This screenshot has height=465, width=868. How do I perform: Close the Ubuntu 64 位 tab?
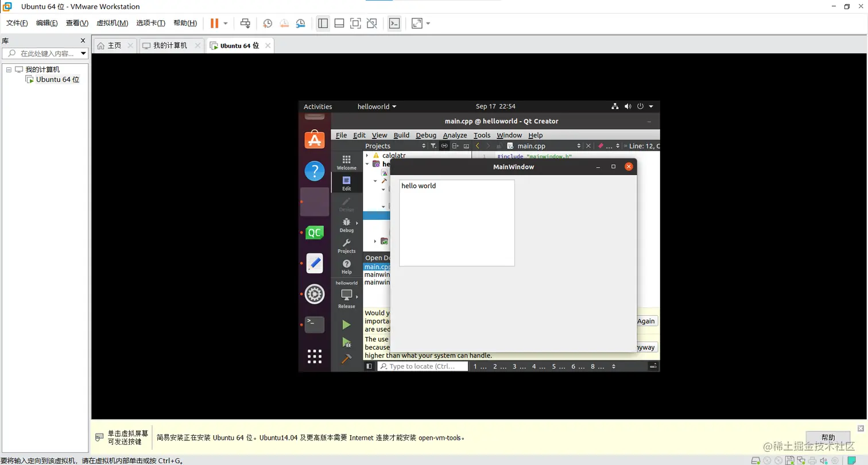click(268, 45)
